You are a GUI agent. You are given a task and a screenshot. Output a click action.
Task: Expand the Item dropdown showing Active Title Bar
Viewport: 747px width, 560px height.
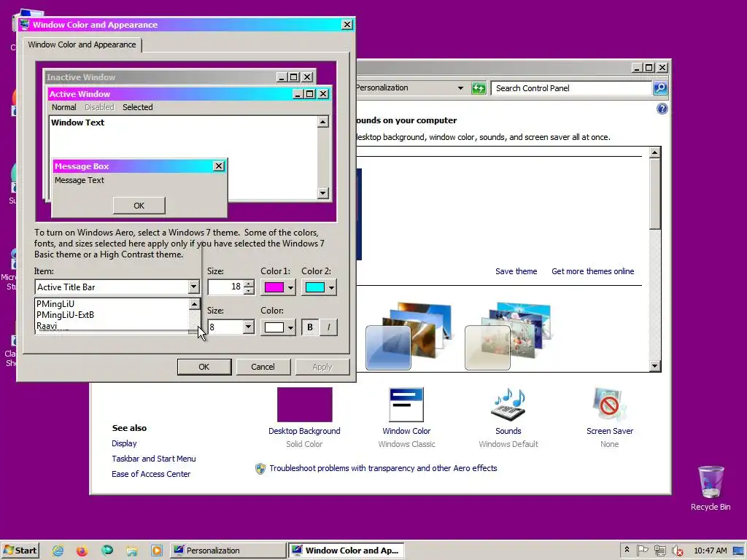pos(193,287)
